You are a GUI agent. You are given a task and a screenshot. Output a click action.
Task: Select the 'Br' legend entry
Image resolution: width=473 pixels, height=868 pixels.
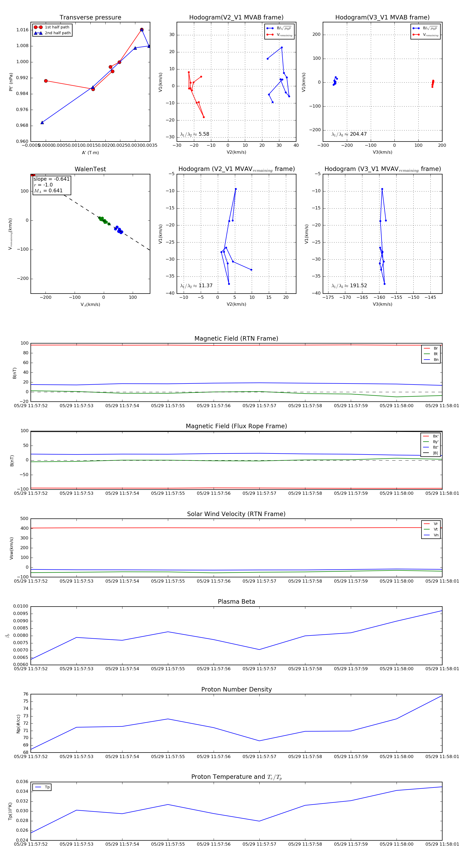click(431, 349)
